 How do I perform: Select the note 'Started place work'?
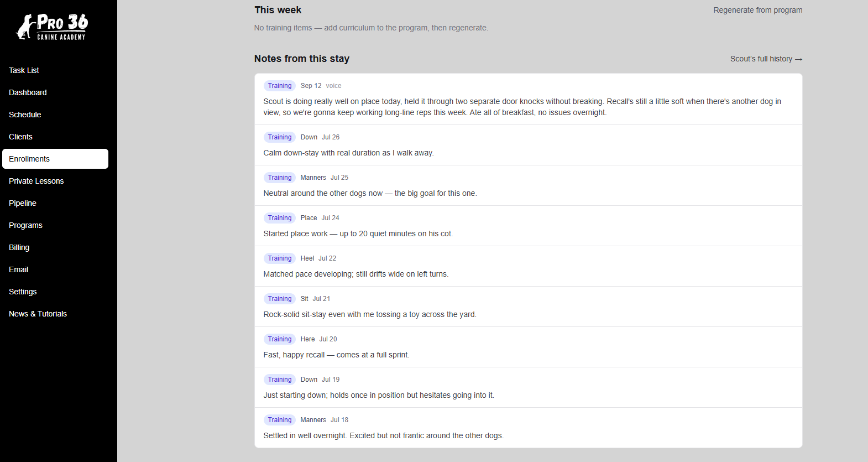pyautogui.click(x=528, y=226)
